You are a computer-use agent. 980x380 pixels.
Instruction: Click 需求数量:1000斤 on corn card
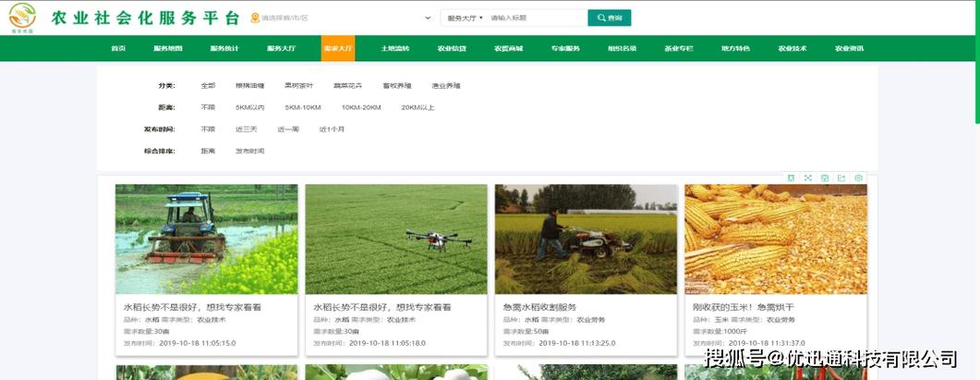(720, 332)
